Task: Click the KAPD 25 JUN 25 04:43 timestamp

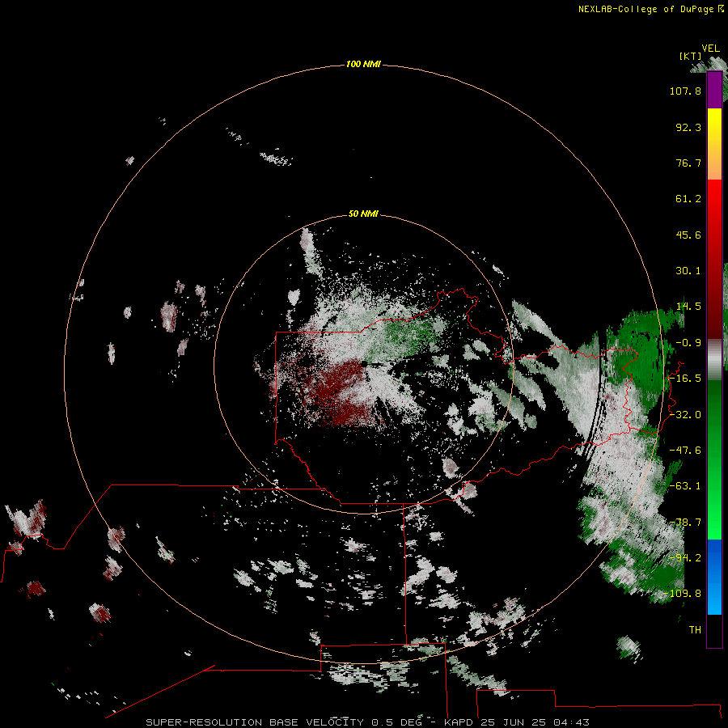Action: click(x=517, y=722)
